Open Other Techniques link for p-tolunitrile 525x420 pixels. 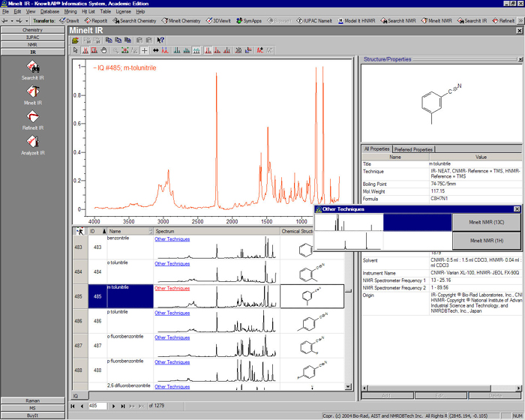[x=172, y=313]
